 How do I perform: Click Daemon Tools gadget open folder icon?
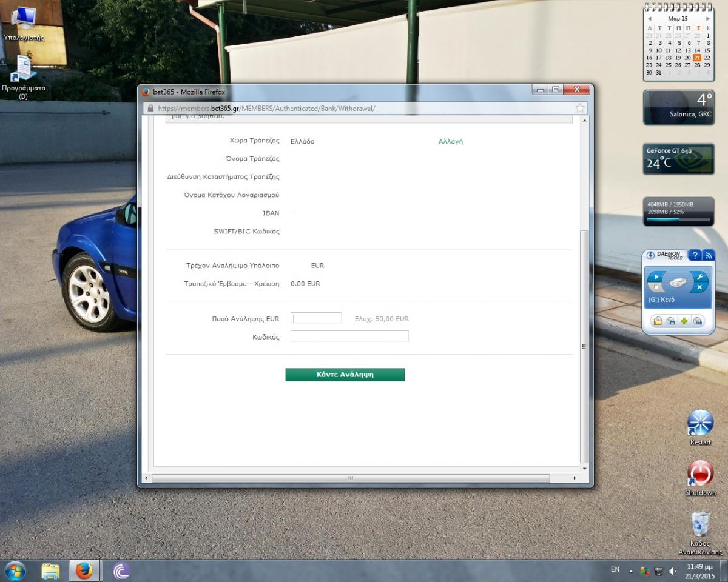[658, 321]
